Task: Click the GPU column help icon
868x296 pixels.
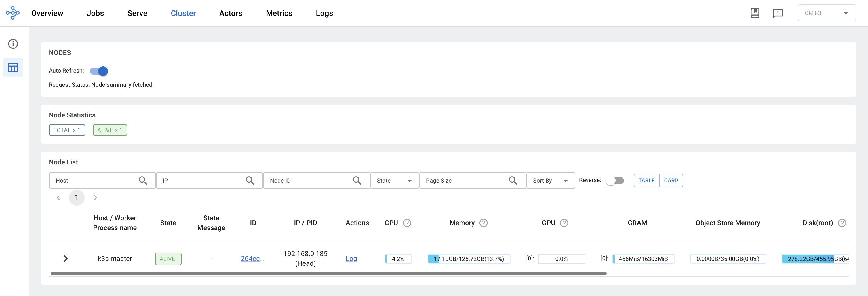Action: coord(564,223)
